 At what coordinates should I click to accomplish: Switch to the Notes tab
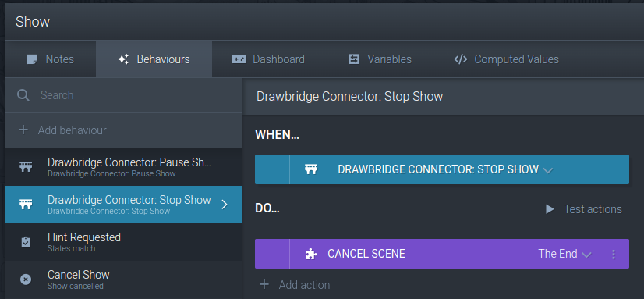pos(51,59)
